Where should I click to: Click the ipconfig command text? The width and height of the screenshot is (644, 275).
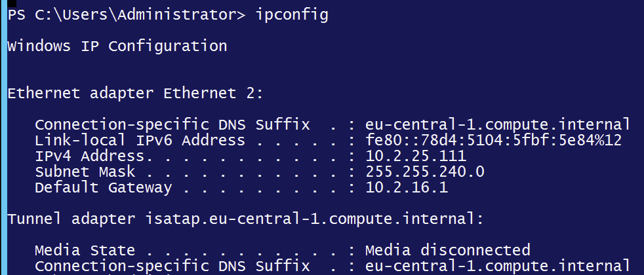coord(291,15)
